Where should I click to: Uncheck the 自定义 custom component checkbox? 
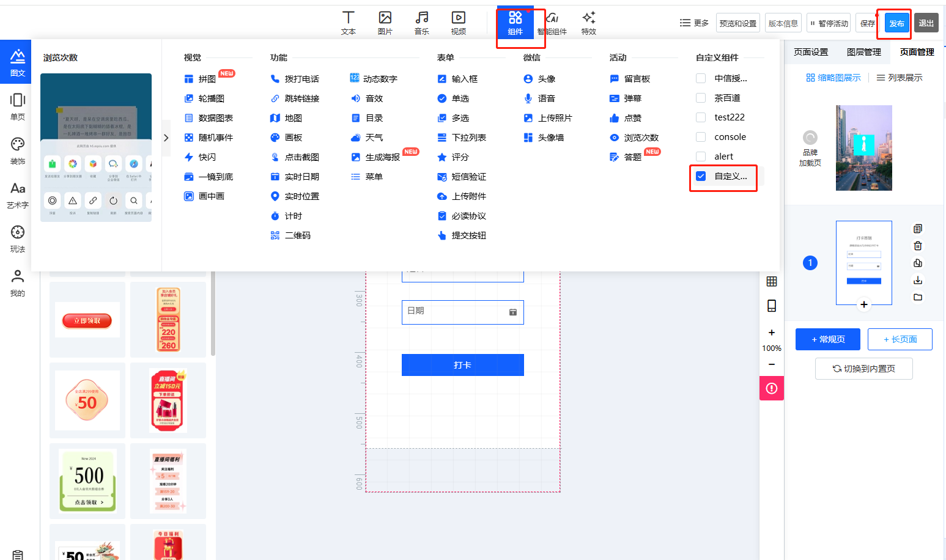tap(701, 176)
